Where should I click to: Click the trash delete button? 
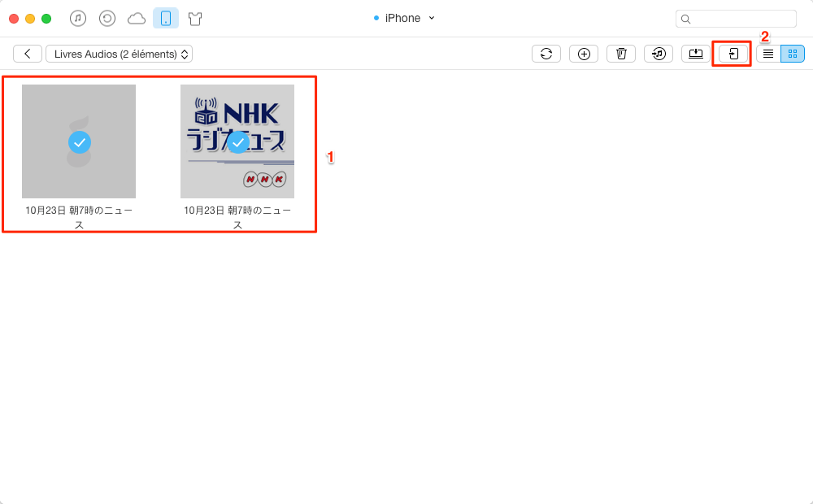click(621, 54)
